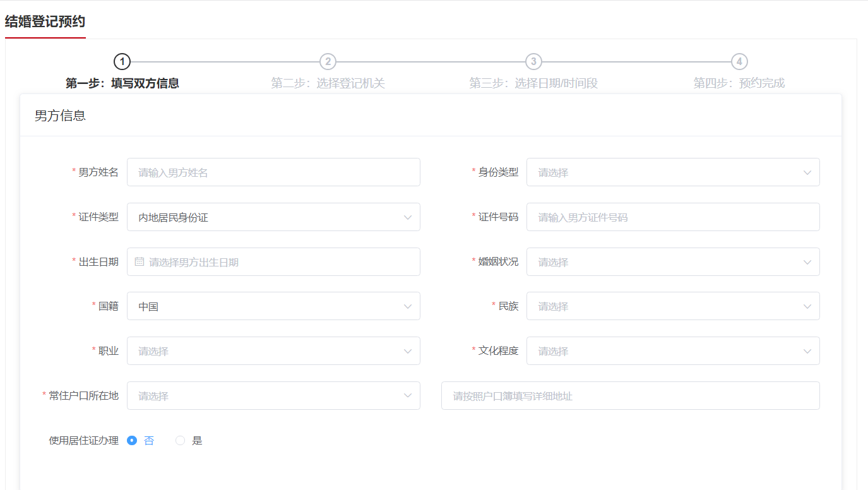Click the 结婚登记预约 page title tab
This screenshot has height=490, width=868.
click(x=45, y=21)
